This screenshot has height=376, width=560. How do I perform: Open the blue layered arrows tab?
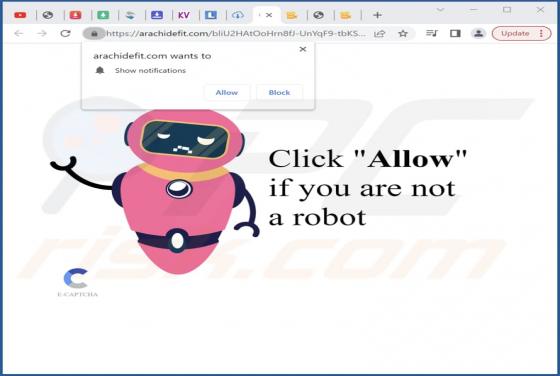point(130,15)
